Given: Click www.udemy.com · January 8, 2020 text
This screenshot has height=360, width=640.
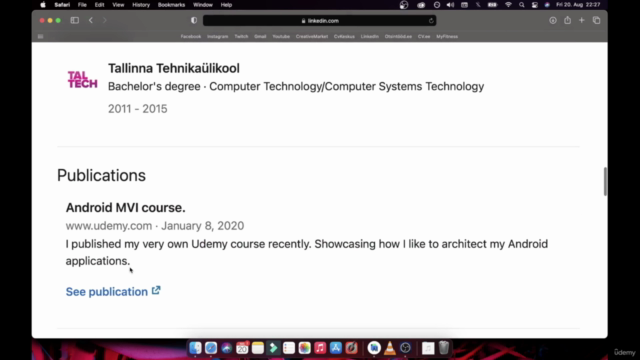Looking at the screenshot, I should (x=155, y=226).
